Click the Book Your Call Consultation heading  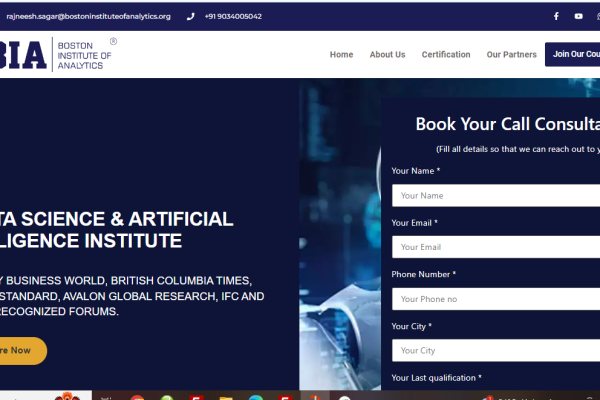click(x=508, y=124)
